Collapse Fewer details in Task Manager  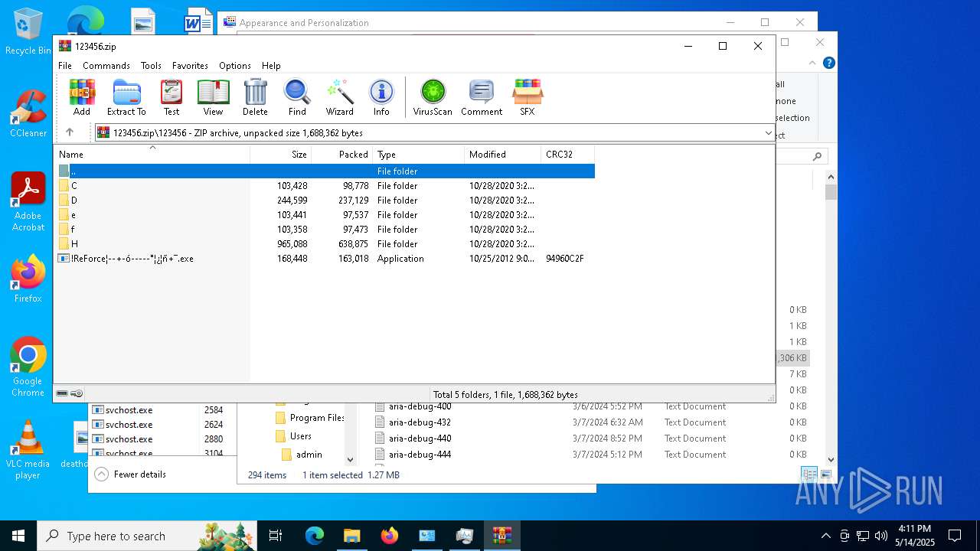coord(130,474)
